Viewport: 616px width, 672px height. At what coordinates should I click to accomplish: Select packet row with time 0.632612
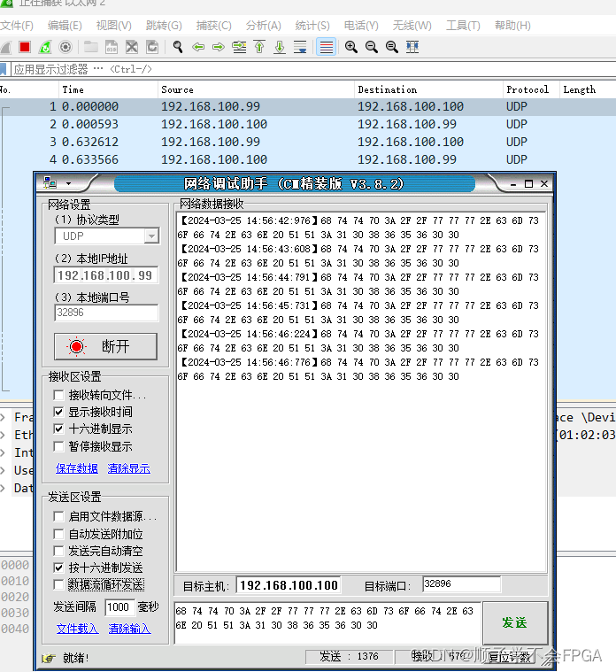[x=308, y=142]
